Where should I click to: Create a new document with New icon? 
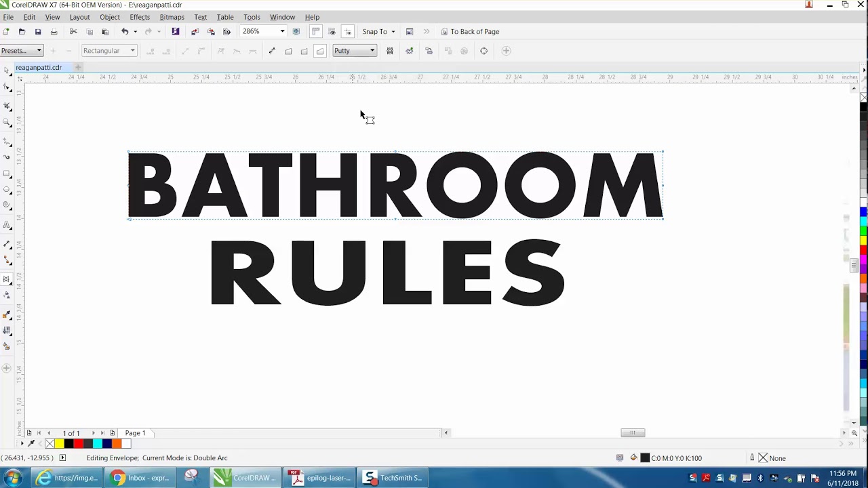coord(6,32)
